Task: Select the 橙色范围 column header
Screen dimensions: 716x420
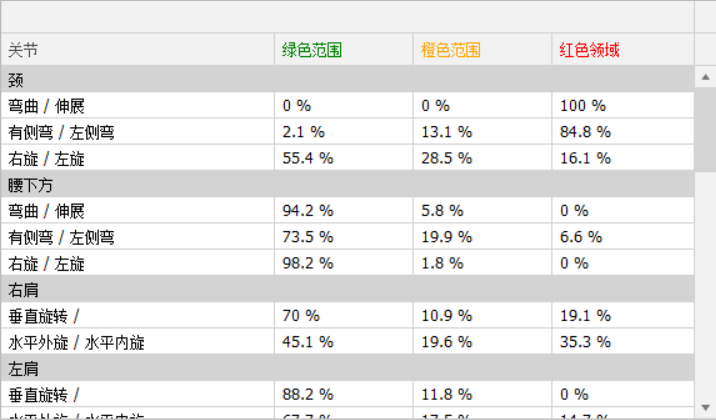Action: point(451,50)
